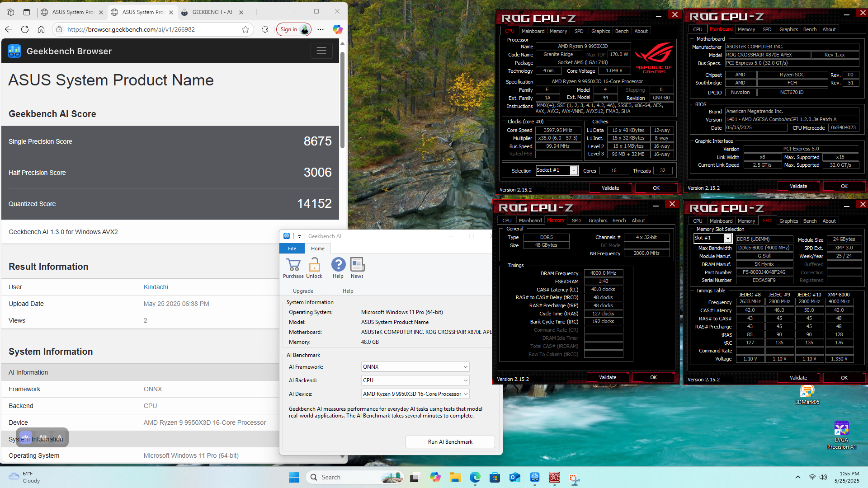Go to the browser home page
Viewport: 868px width, 488px height.
(x=41, y=29)
